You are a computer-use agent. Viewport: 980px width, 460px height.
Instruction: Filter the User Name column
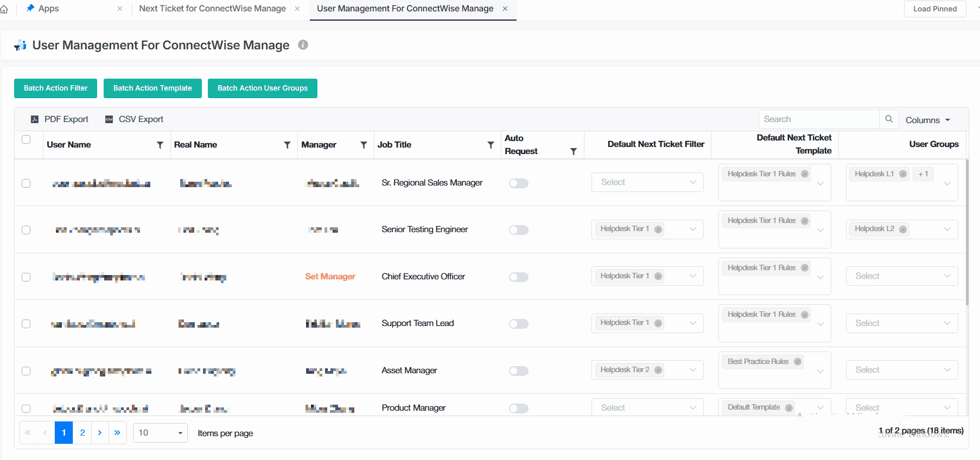pyautogui.click(x=160, y=145)
